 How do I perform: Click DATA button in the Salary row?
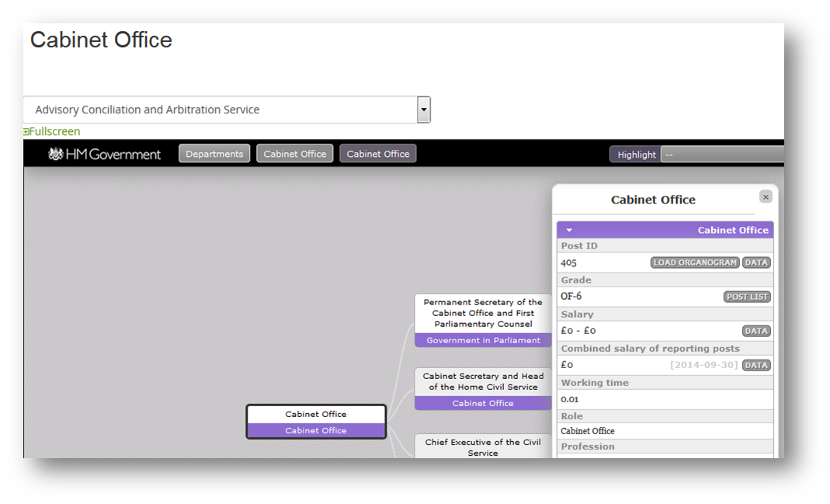click(756, 331)
